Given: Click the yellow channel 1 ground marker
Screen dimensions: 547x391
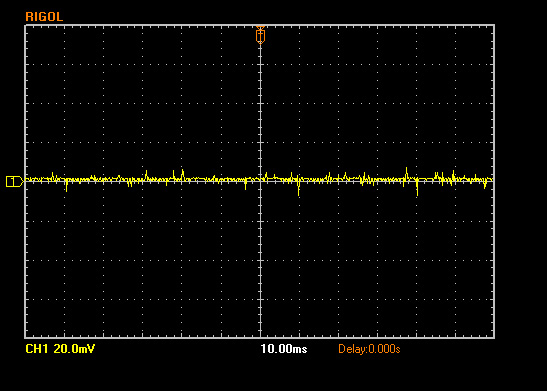Looking at the screenshot, I should (x=14, y=181).
